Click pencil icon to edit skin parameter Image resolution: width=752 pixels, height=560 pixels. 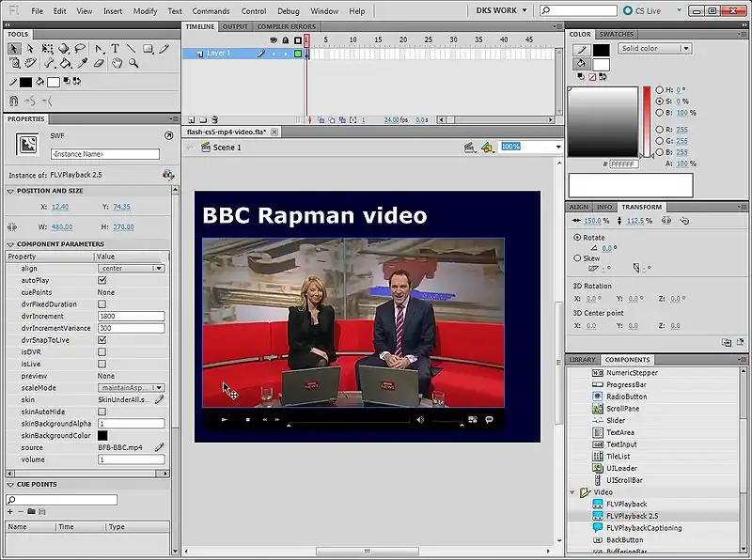[x=160, y=399]
